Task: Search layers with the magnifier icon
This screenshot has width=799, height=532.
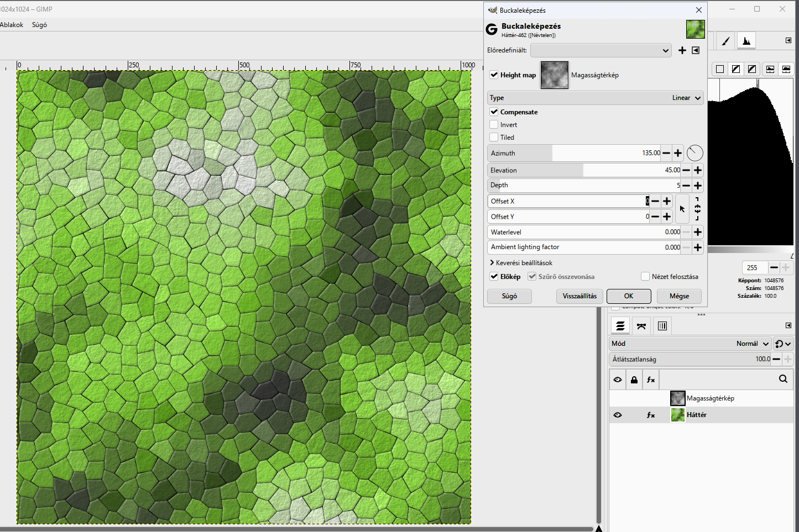Action: pyautogui.click(x=783, y=379)
